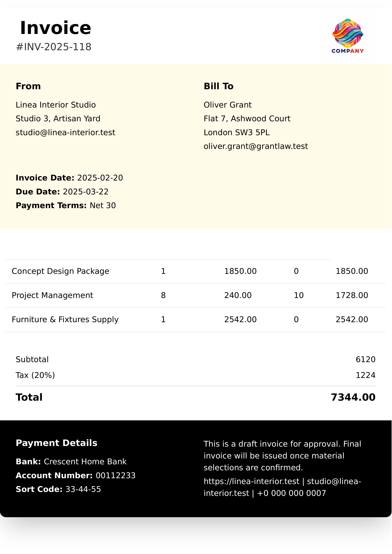Screen dimensions: 392x554
Task: Select Furniture & Fixtures Supply item
Action: pos(65,319)
